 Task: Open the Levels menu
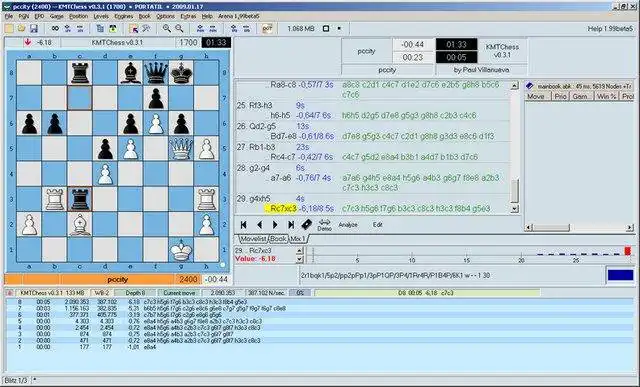101,16
